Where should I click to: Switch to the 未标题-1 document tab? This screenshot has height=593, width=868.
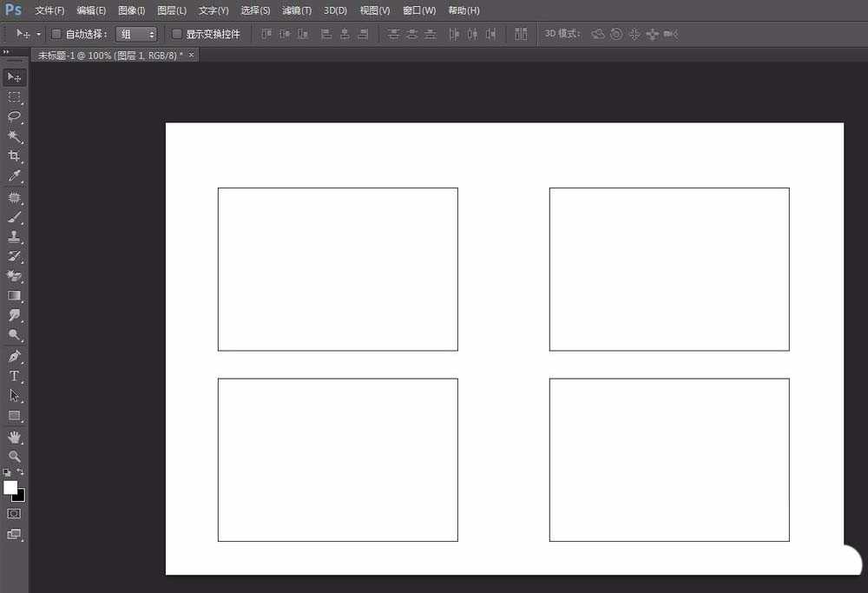point(109,55)
